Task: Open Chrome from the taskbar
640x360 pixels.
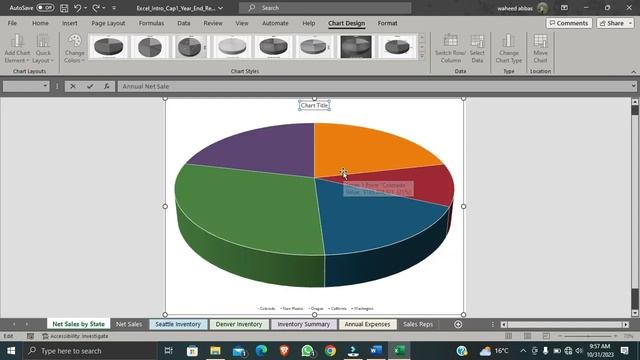Action: pyautogui.click(x=330, y=351)
